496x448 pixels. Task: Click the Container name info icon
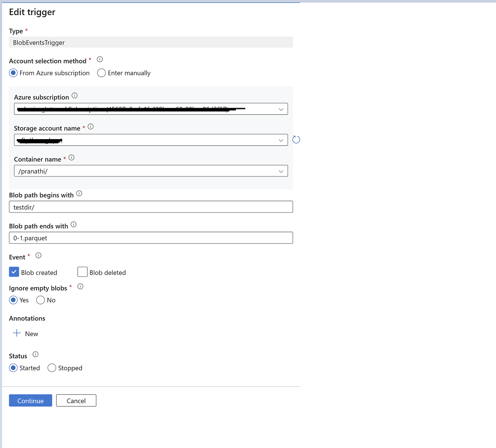(71, 158)
